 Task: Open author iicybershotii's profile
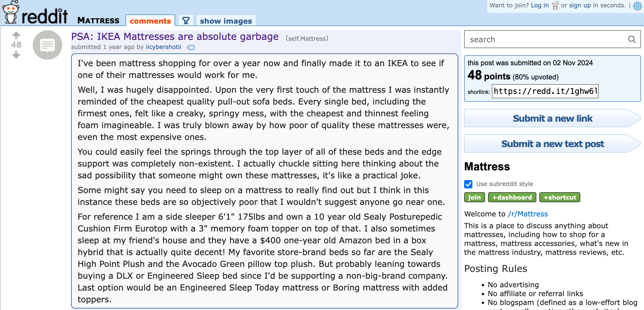point(163,47)
